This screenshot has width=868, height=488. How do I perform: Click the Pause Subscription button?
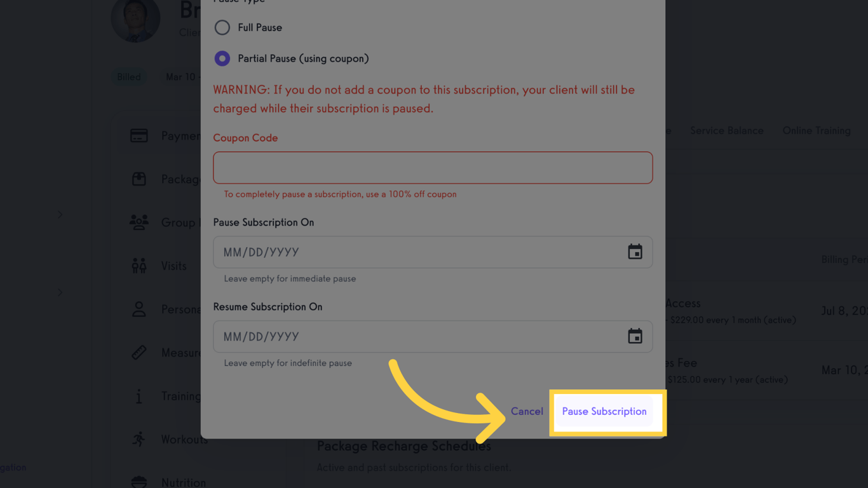(x=604, y=412)
